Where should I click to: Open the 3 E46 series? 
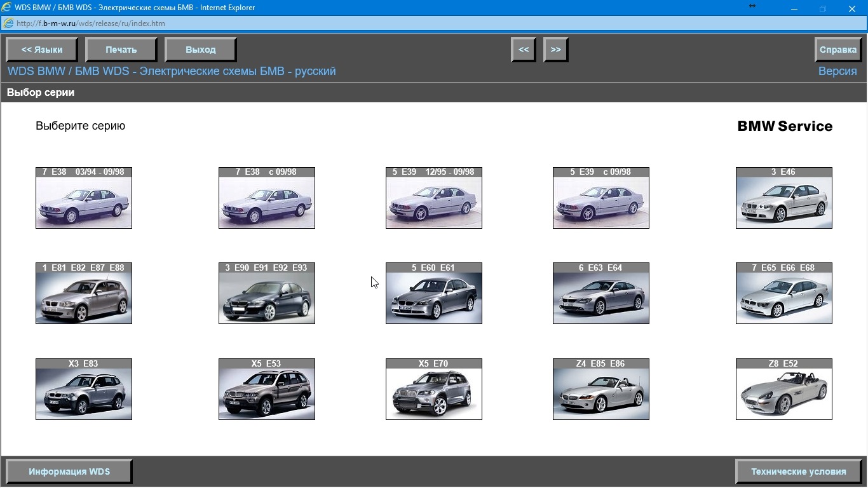coord(784,198)
